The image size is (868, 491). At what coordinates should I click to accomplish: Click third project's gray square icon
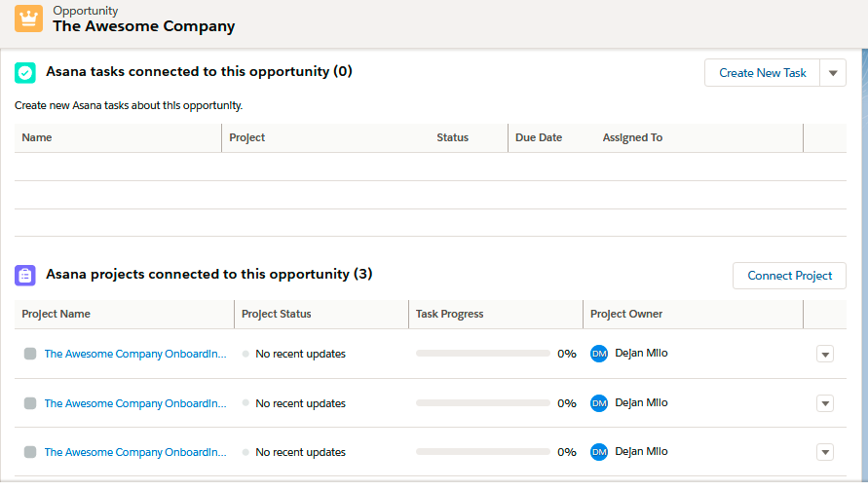click(x=30, y=452)
